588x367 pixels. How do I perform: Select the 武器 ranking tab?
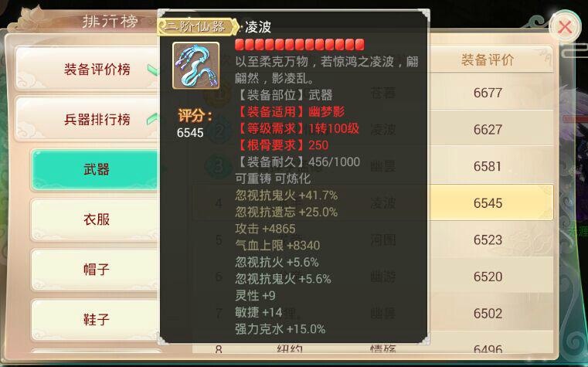click(x=96, y=169)
